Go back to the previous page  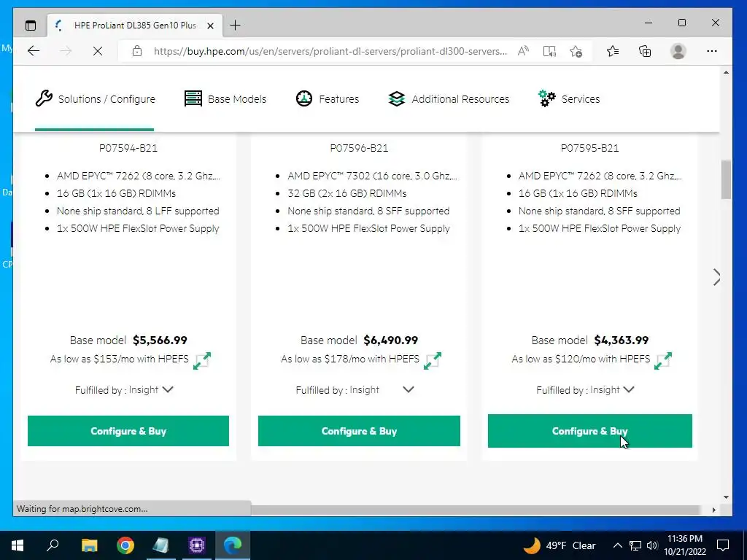tap(34, 51)
